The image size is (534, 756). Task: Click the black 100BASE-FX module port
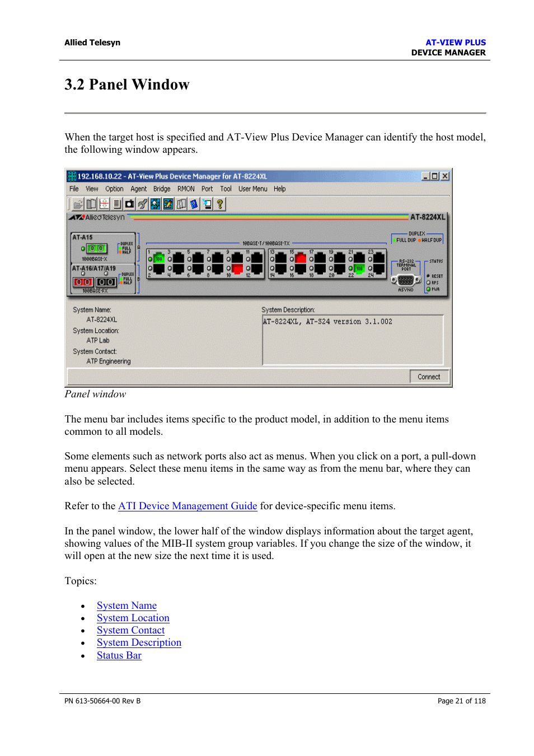(106, 282)
